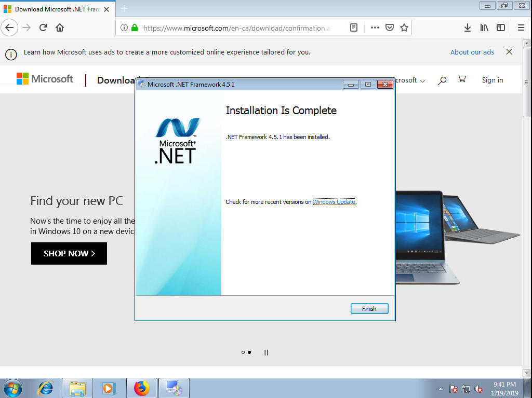
Task: Click the address bar URL field
Action: (236, 28)
